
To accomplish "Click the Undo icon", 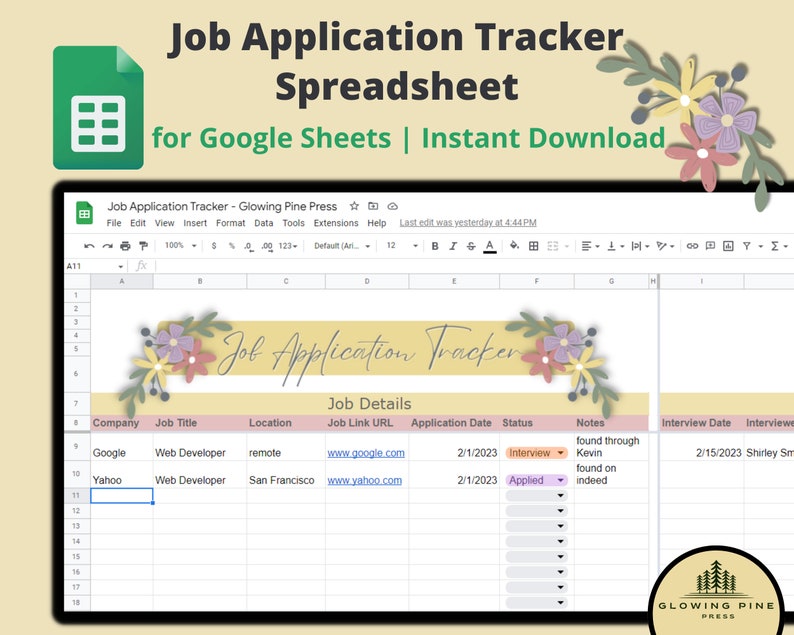I will pos(90,246).
